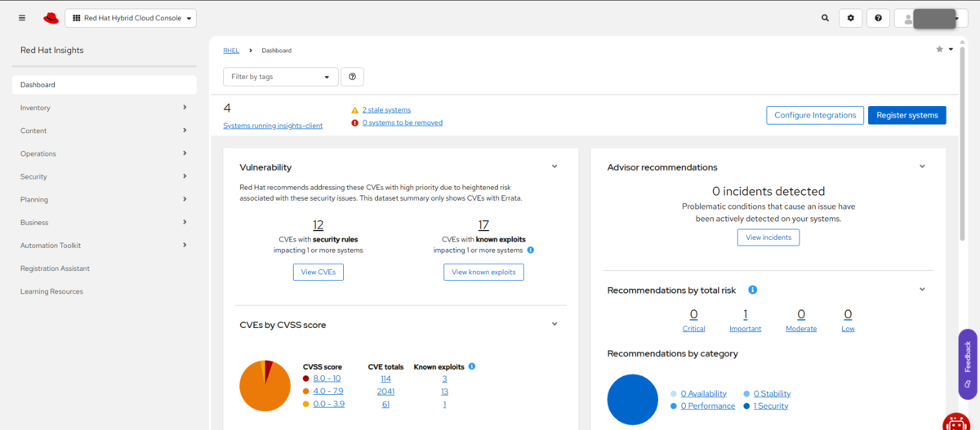Favorite this page with the star icon

pyautogui.click(x=940, y=49)
